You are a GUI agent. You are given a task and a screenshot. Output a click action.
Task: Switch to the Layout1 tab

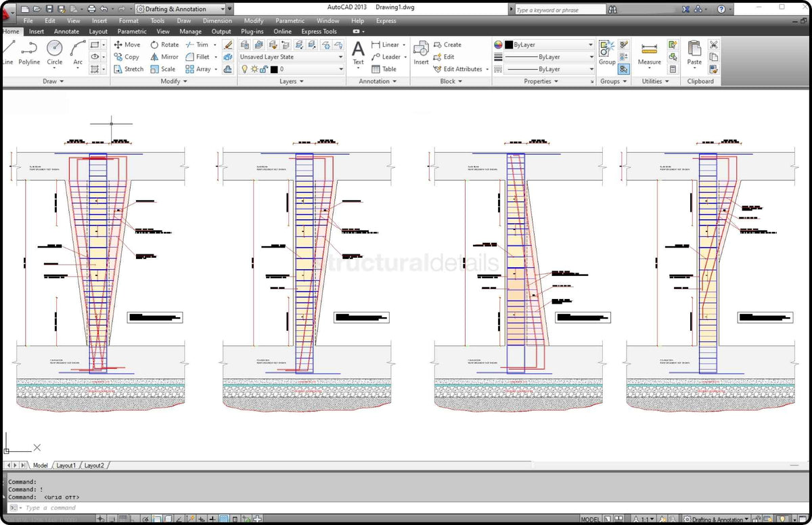click(x=66, y=465)
